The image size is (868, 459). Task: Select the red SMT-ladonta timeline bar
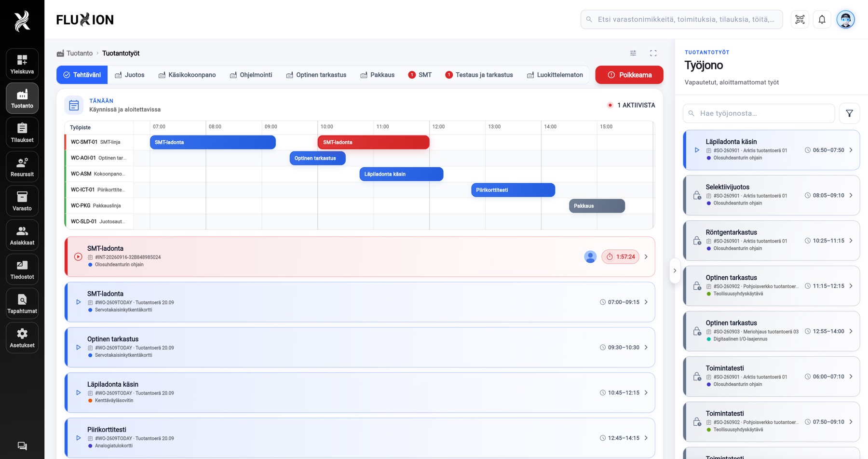pos(373,142)
